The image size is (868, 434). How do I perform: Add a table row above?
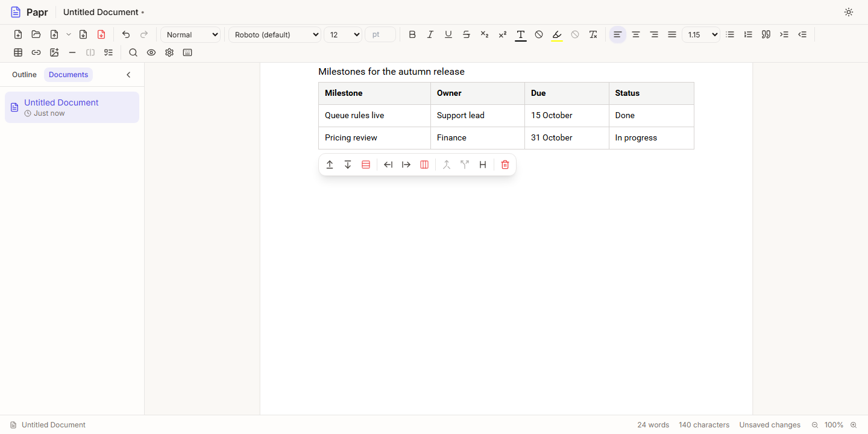[x=330, y=165]
